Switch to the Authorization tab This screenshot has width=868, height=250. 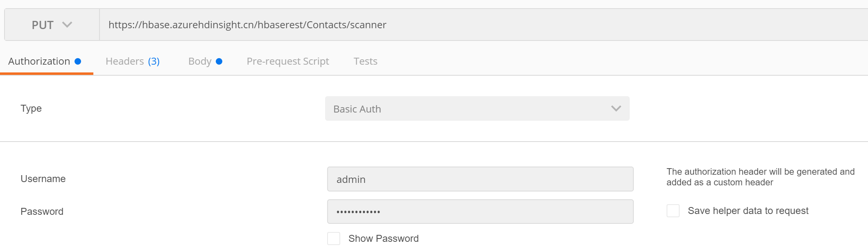[39, 61]
